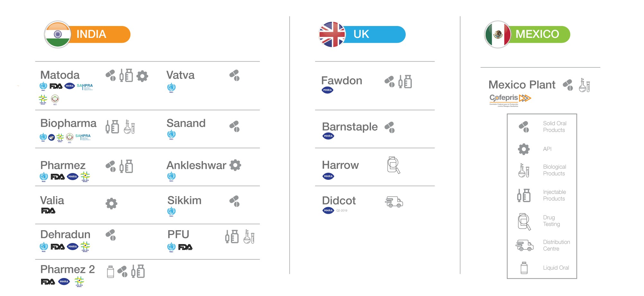Click the Mexico flag icon
Viewport: 644px width, 296px height.
point(498,34)
